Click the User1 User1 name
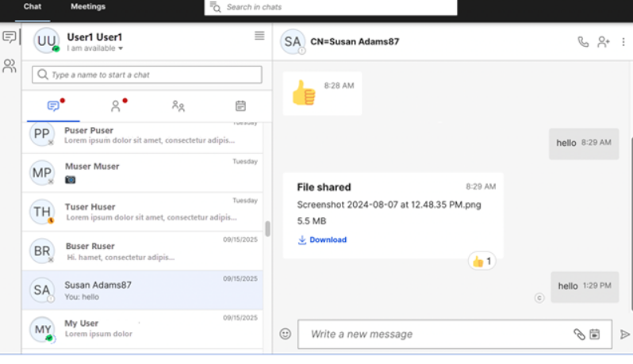The height and width of the screenshot is (364, 633). [x=94, y=37]
